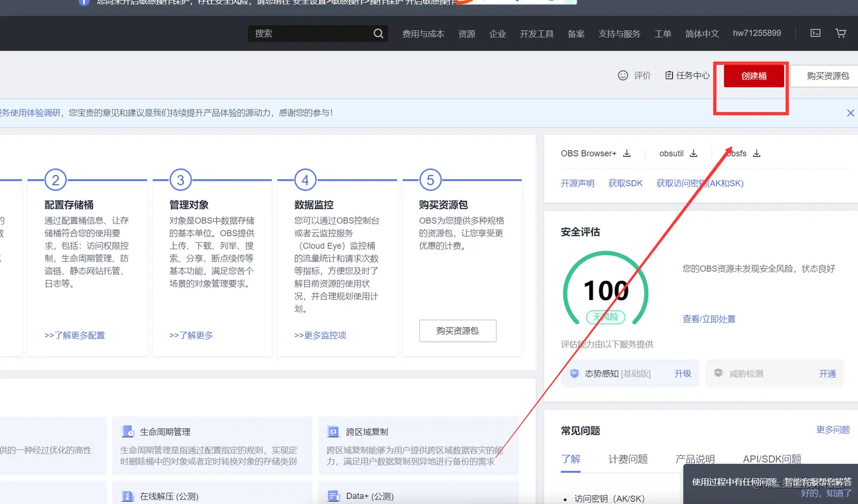Click the 常见问题 section heading

point(581,431)
